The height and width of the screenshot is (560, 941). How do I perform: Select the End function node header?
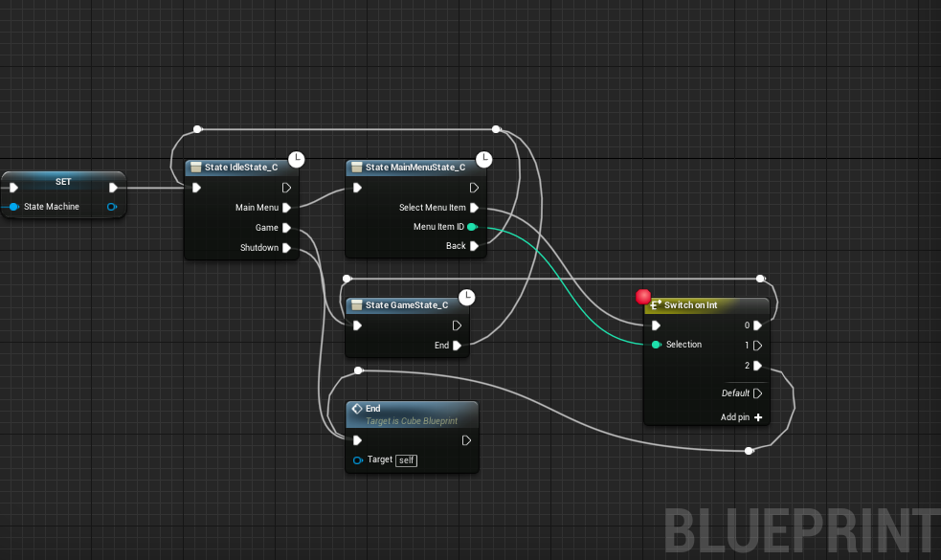click(413, 414)
